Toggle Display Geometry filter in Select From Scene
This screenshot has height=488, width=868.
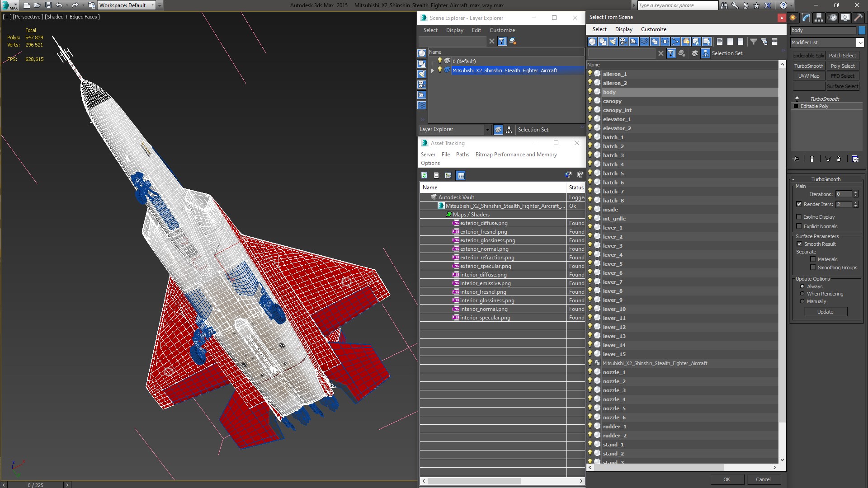pyautogui.click(x=592, y=42)
